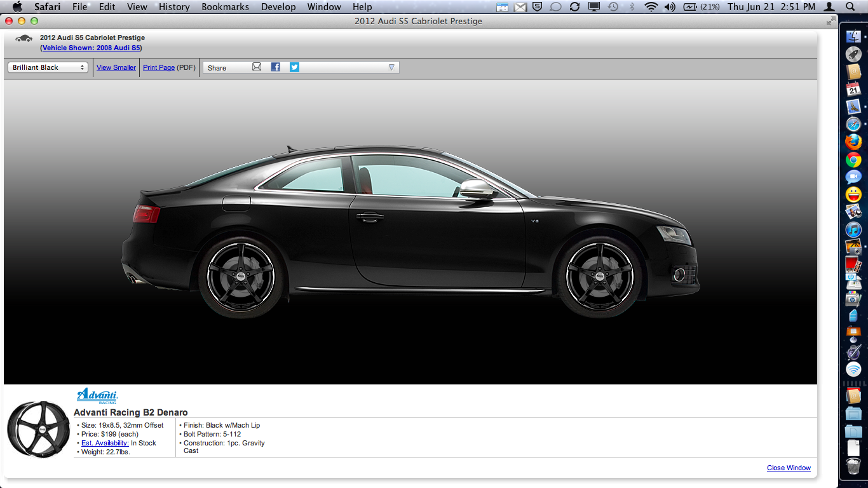Launch Google Chrome from the Dock

point(853,159)
